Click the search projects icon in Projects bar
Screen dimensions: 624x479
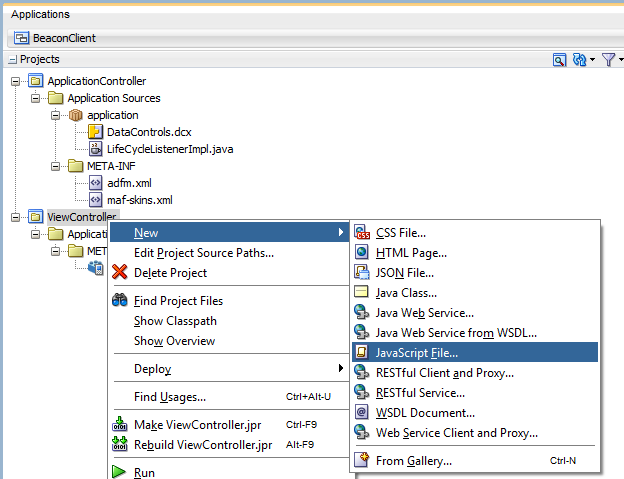pos(560,60)
